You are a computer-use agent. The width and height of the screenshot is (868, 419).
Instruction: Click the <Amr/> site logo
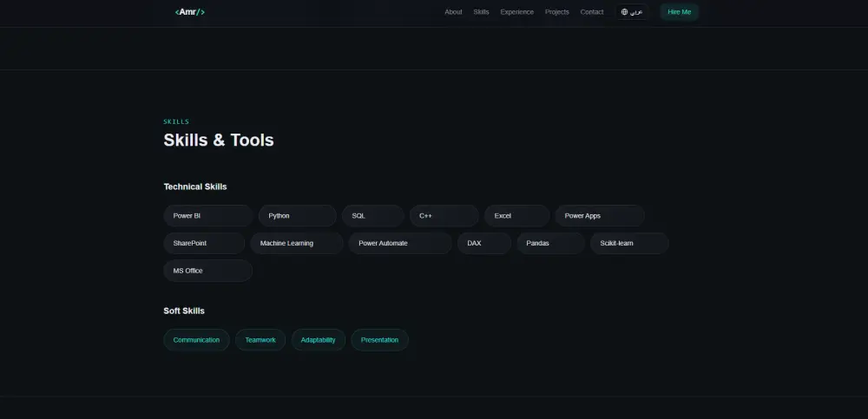[190, 12]
